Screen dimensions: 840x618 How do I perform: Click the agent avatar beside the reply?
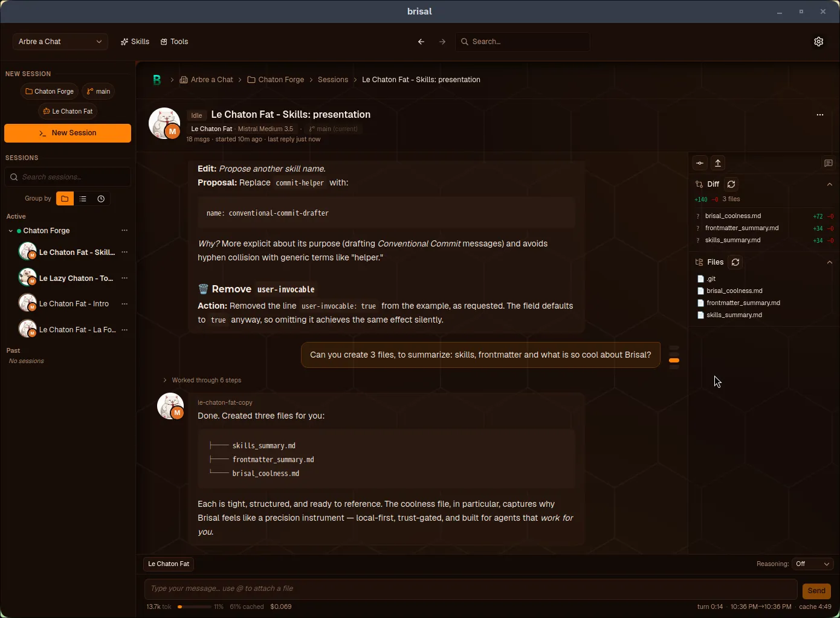pyautogui.click(x=170, y=406)
